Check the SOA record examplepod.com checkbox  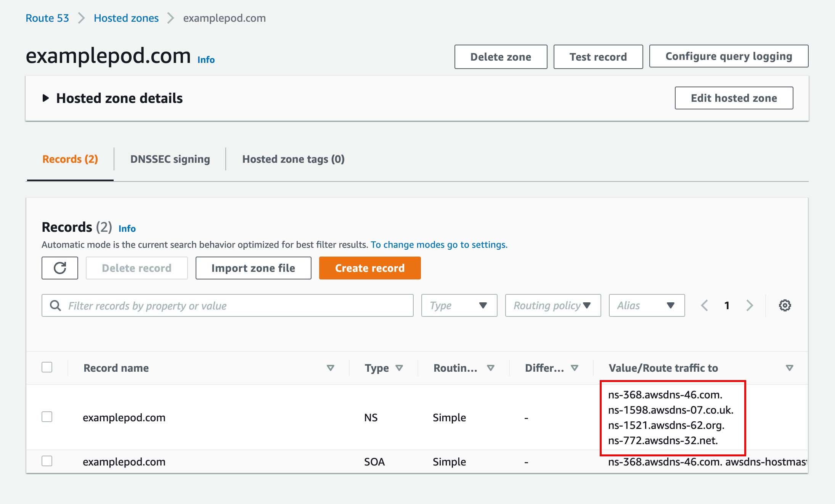pyautogui.click(x=47, y=461)
